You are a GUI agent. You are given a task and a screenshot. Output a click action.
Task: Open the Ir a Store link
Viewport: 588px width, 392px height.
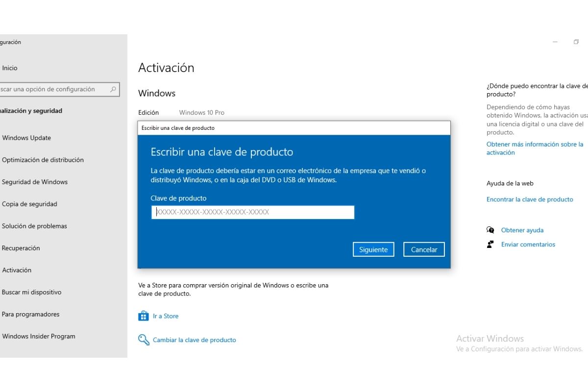[166, 316]
